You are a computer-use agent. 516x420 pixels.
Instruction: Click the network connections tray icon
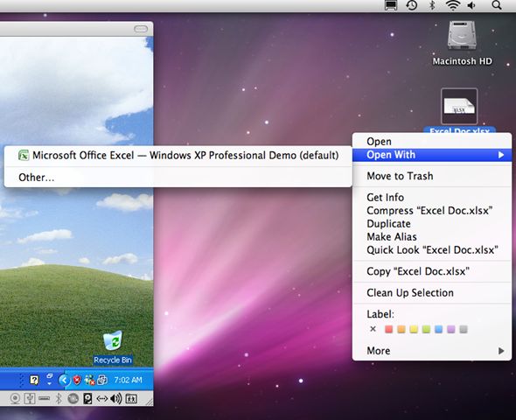coord(102,380)
